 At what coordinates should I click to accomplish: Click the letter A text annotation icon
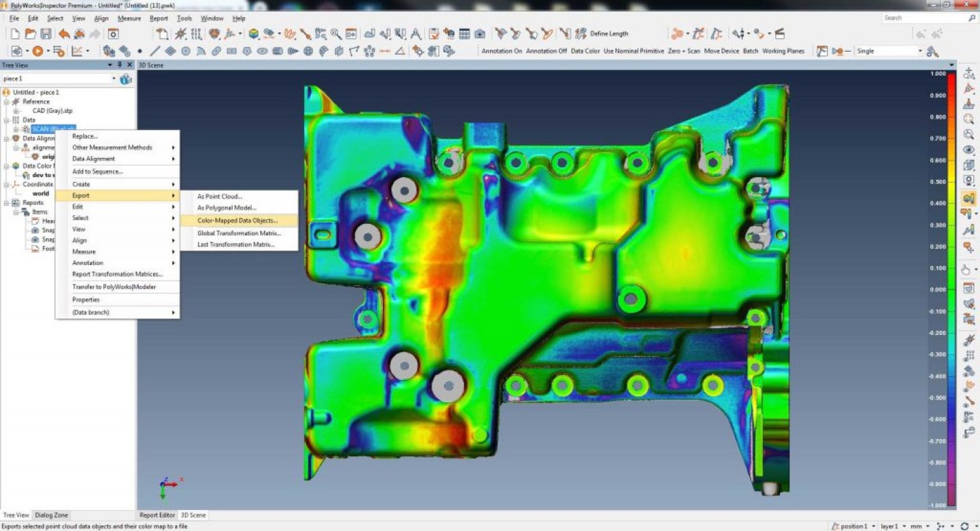416,33
